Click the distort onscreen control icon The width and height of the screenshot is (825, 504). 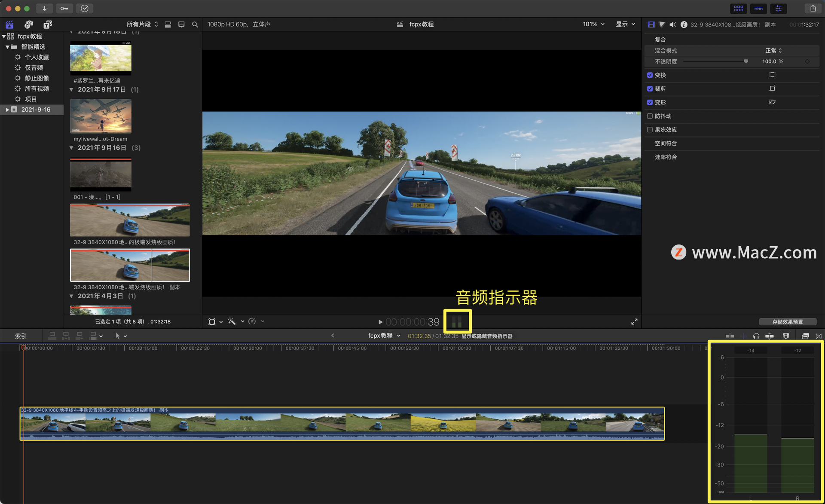pos(772,102)
